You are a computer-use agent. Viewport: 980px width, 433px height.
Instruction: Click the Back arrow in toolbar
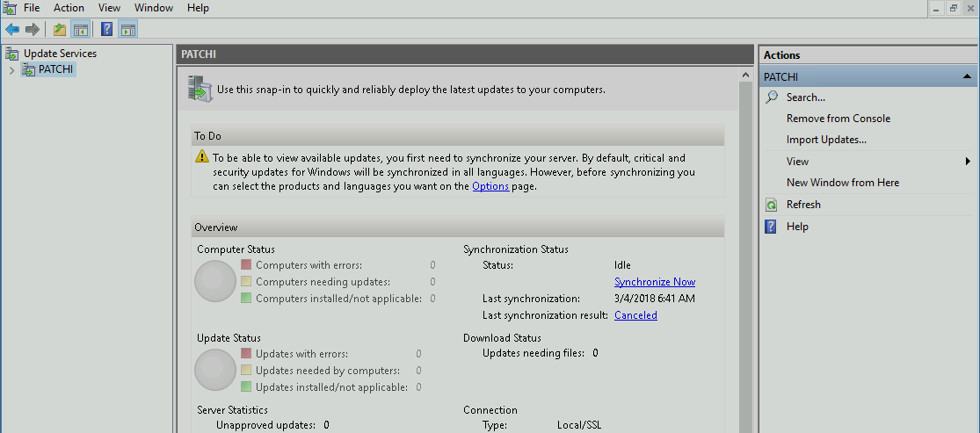(12, 30)
